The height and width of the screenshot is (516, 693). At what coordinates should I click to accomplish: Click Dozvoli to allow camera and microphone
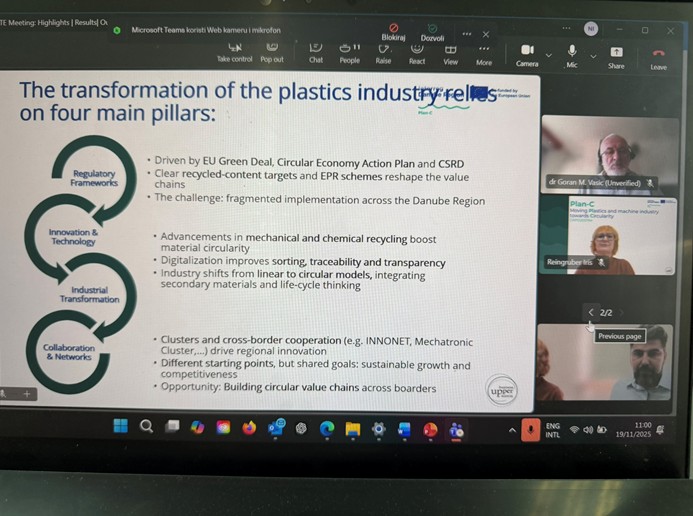click(432, 32)
